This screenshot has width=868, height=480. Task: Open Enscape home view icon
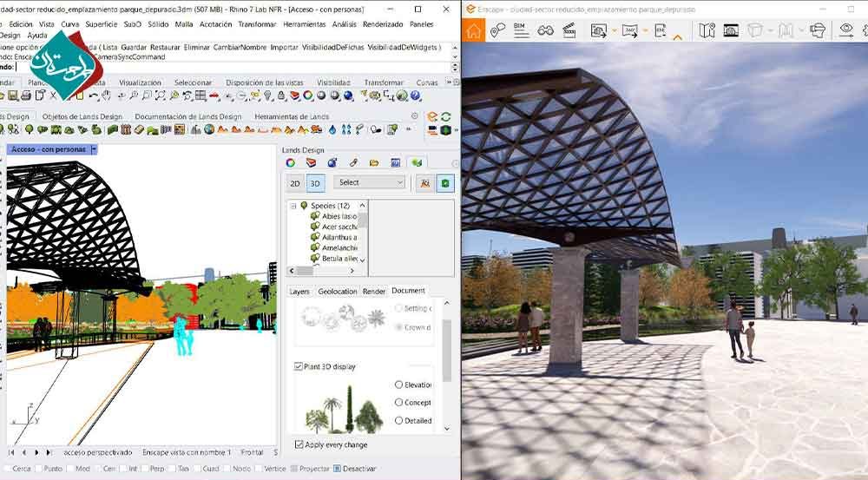[x=473, y=30]
